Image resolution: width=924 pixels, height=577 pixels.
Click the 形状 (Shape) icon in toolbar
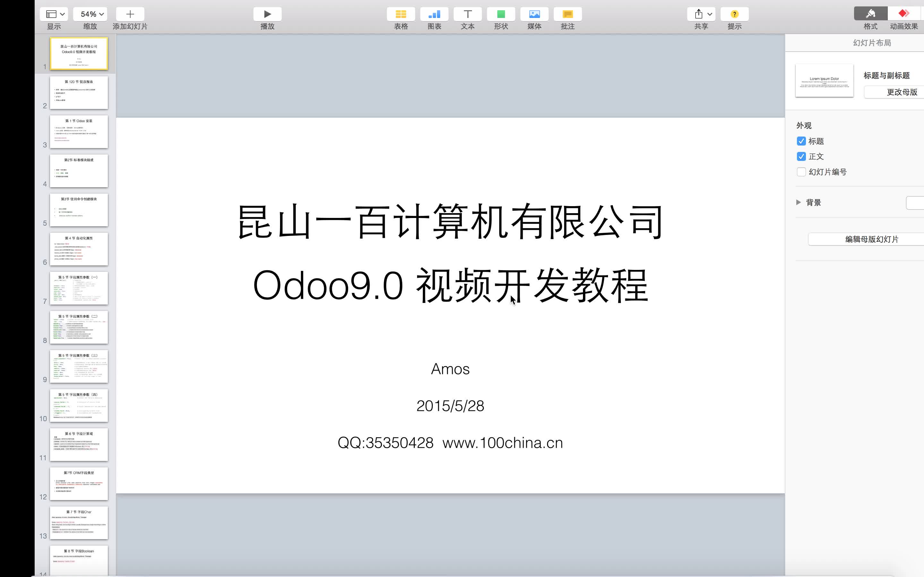pos(500,13)
